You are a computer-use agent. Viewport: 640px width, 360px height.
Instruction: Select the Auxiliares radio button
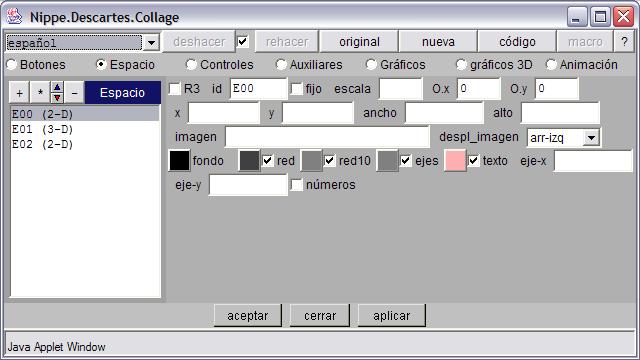click(x=281, y=64)
